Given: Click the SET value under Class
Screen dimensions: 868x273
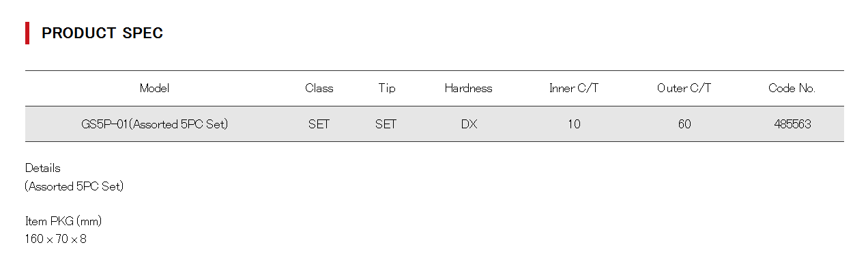Looking at the screenshot, I should click(x=319, y=124).
